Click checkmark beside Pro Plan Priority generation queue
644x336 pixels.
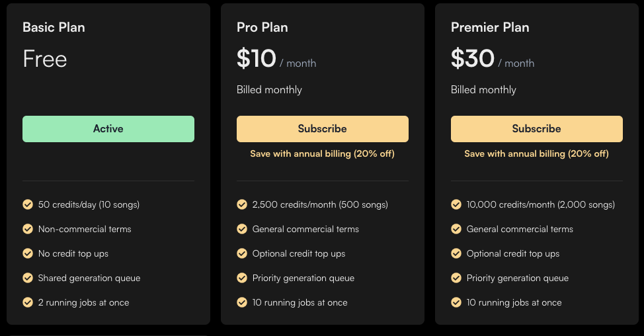point(242,278)
